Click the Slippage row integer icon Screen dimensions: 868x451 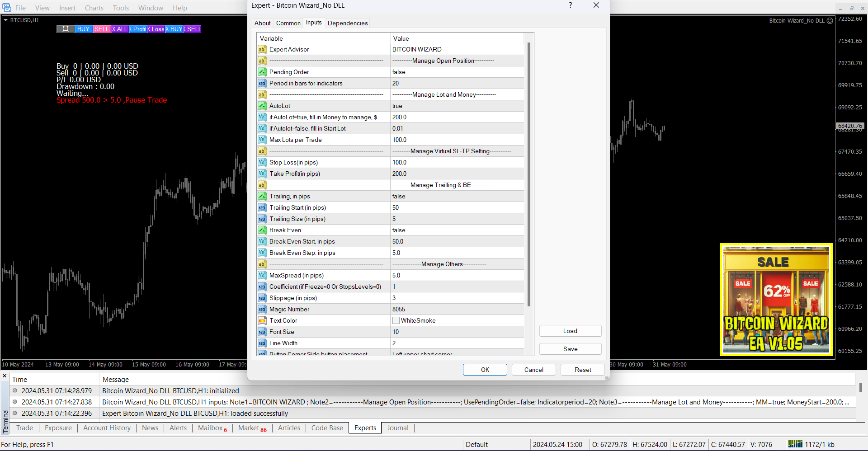click(x=262, y=298)
